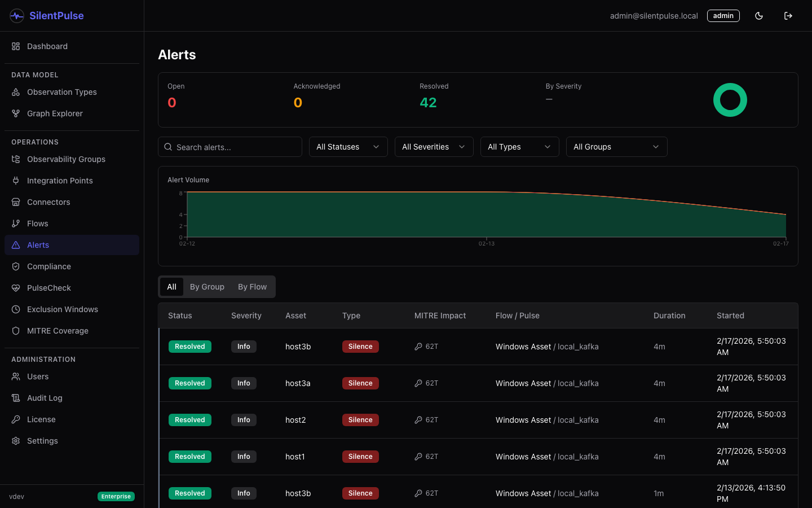Expand the All Statuses dropdown

pos(348,147)
